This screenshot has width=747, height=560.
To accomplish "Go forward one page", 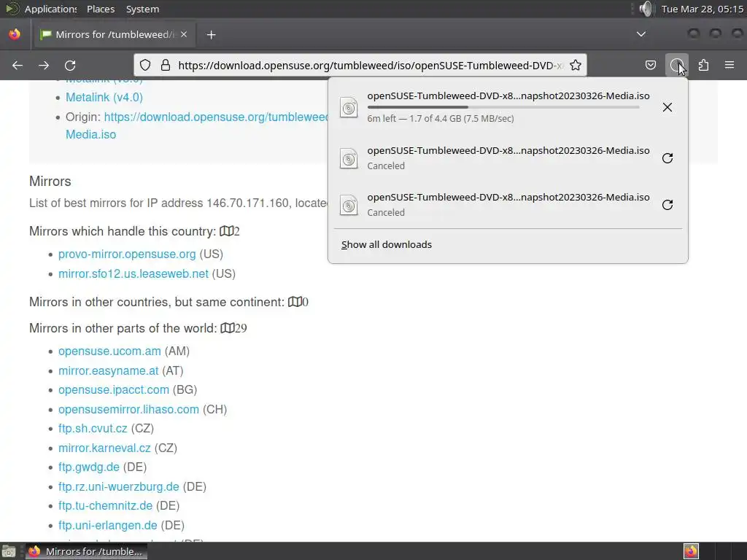I will 44,65.
